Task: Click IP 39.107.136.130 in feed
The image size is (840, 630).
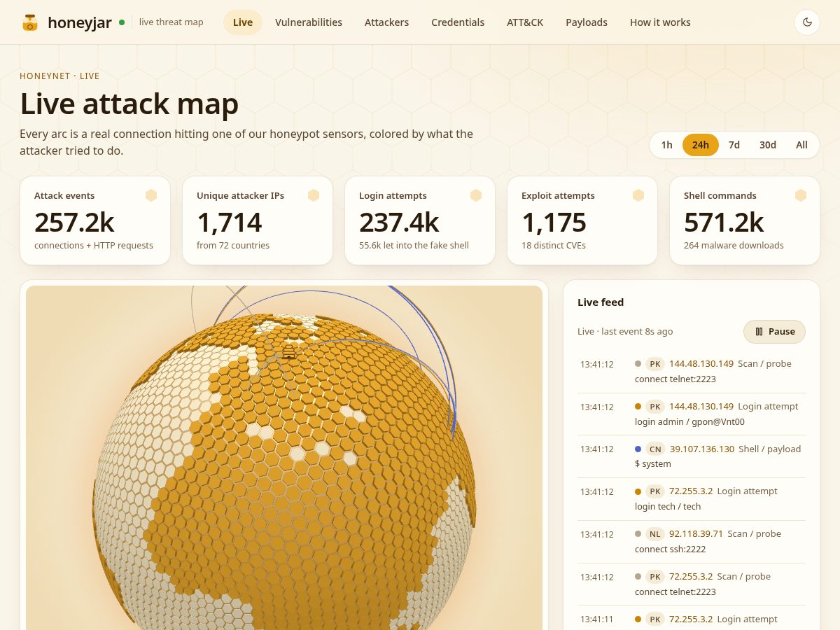Action: point(702,449)
